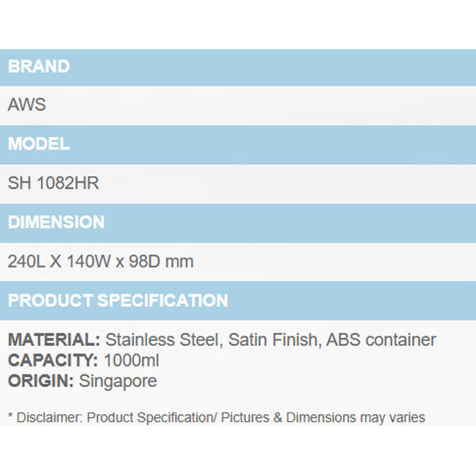
Task: Click the PRODUCT SPECIFICATION header
Action: click(x=118, y=301)
